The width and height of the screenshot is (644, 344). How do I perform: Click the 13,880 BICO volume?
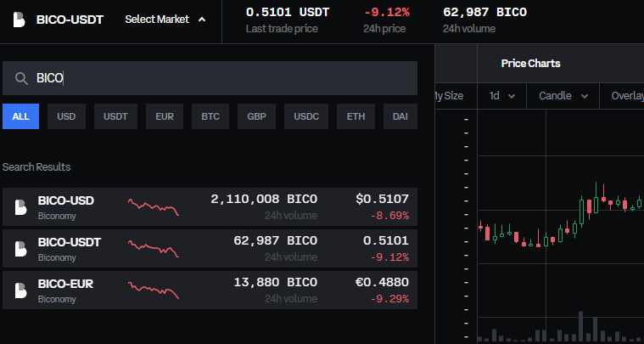(x=276, y=282)
